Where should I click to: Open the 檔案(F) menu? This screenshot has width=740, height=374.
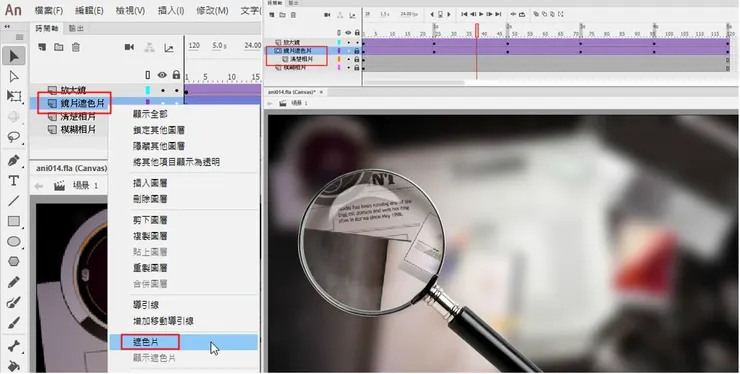[x=49, y=10]
